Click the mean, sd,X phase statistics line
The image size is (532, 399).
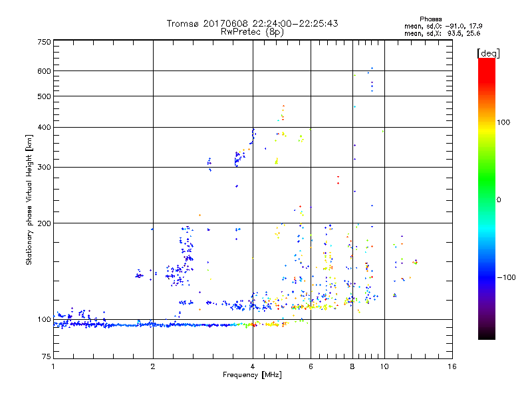[443, 33]
